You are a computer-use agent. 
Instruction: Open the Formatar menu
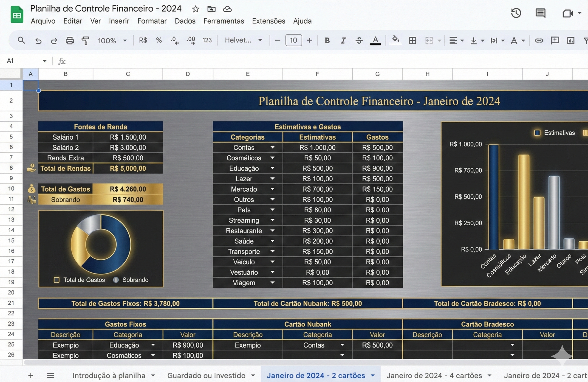click(152, 21)
